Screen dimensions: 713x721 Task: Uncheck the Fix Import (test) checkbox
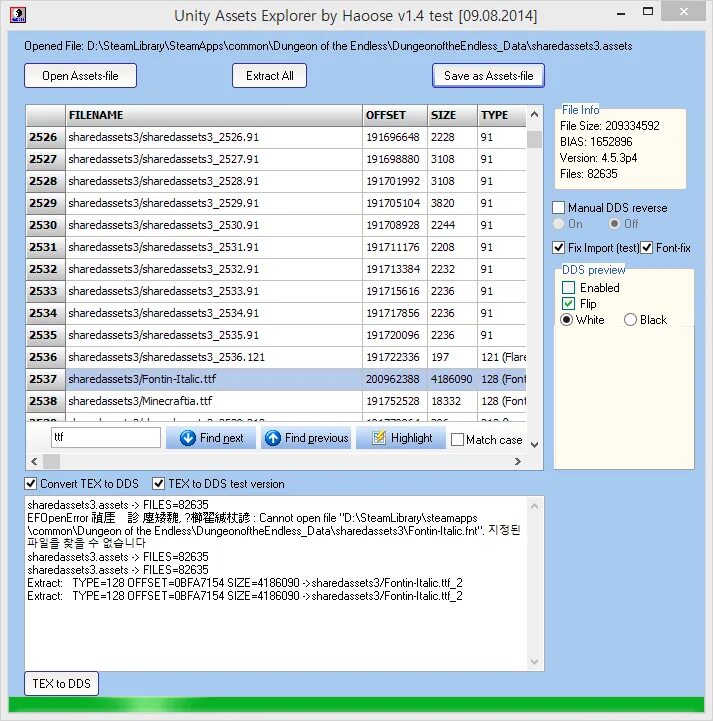point(559,248)
